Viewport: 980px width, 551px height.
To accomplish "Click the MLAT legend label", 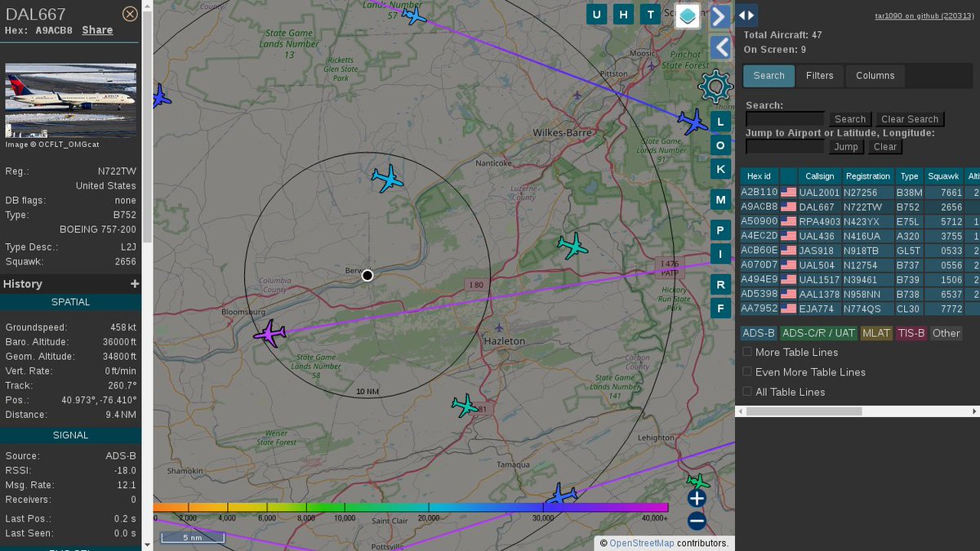I will click(876, 333).
